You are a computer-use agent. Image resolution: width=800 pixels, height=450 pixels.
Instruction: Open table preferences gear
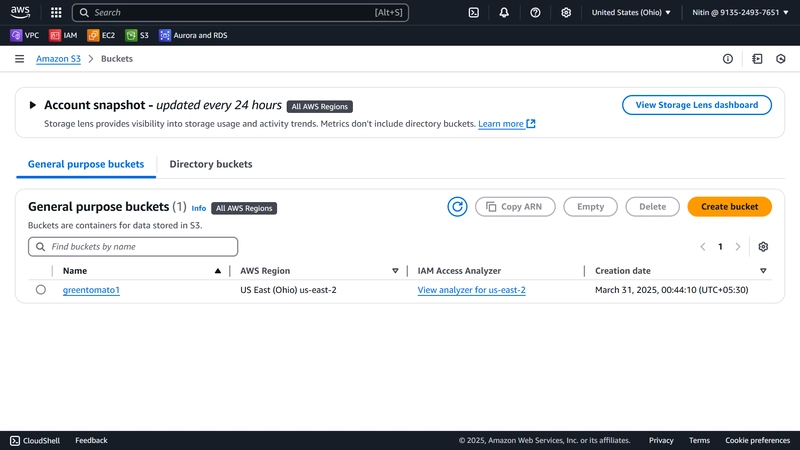point(763,246)
